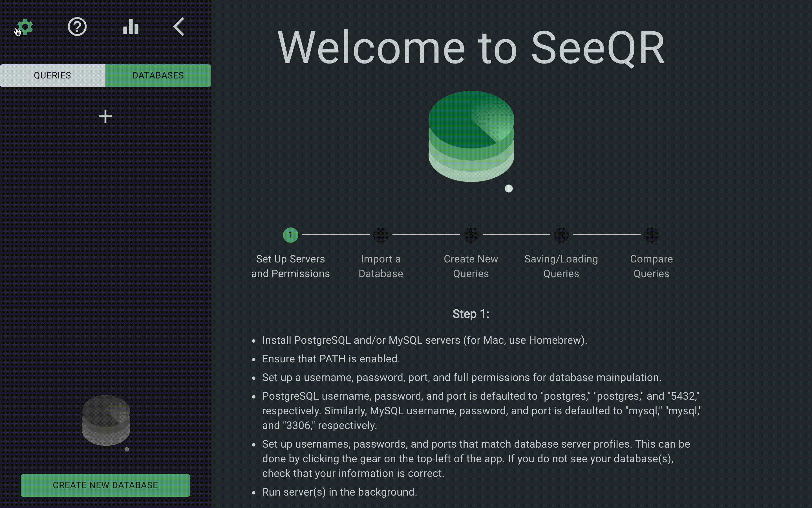The image size is (812, 508).
Task: Jump to step 5 circle
Action: coord(652,235)
